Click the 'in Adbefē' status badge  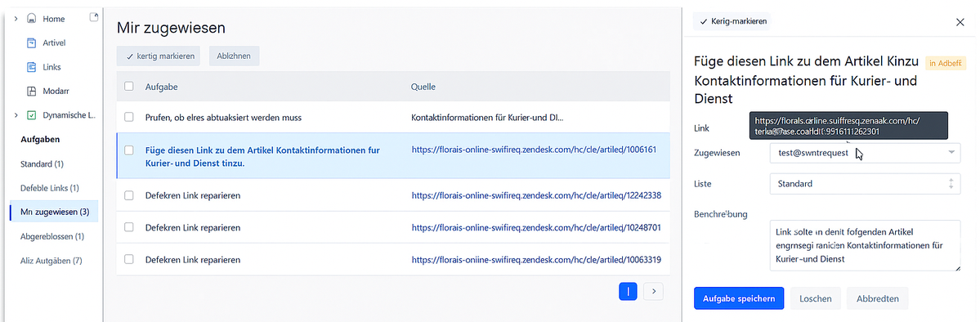(945, 63)
